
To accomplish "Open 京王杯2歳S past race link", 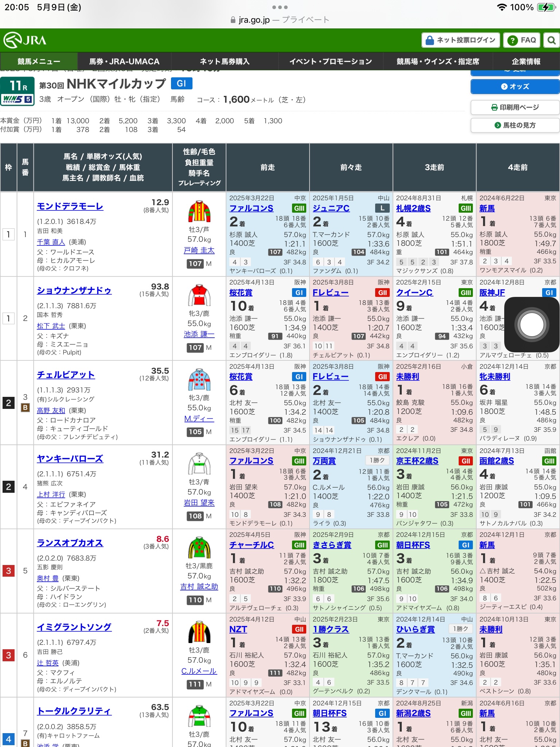I will coord(417,461).
